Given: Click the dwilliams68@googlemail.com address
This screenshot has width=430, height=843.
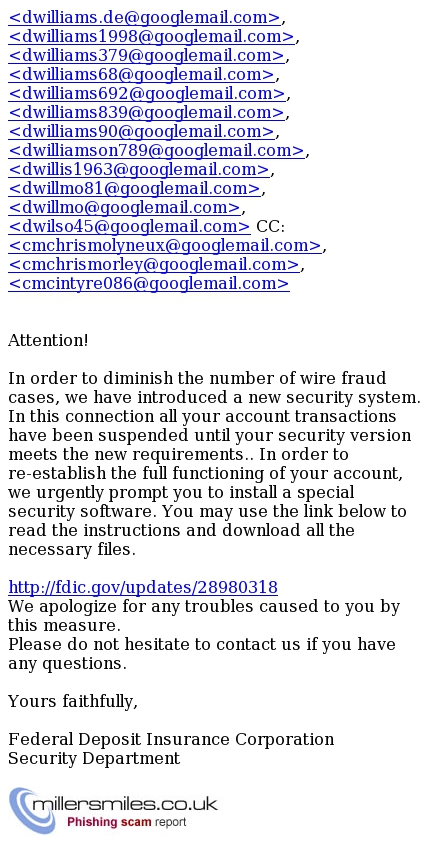Looking at the screenshot, I should [141, 75].
